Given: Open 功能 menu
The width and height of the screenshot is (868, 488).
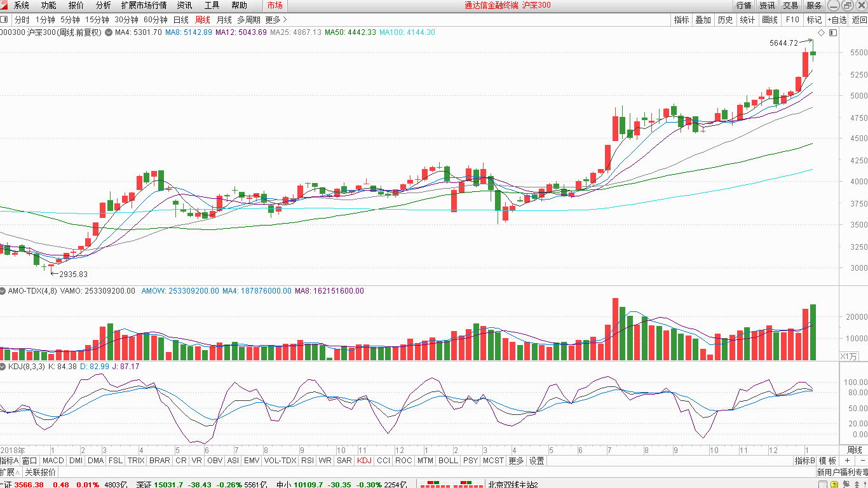Looking at the screenshot, I should [49, 5].
